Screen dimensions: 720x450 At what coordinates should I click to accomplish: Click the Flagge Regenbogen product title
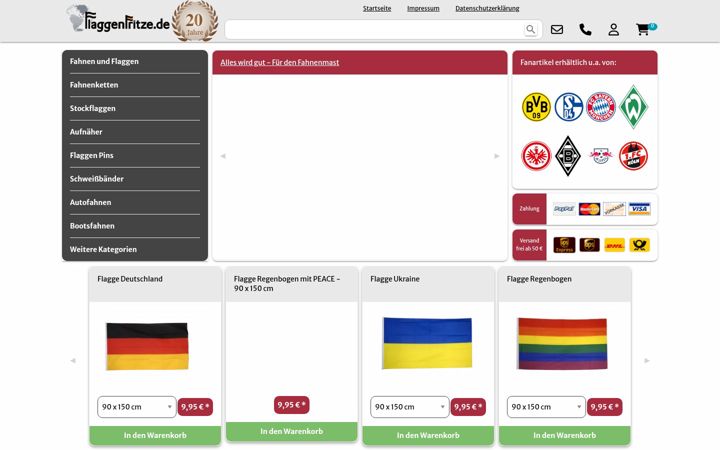pyautogui.click(x=539, y=279)
